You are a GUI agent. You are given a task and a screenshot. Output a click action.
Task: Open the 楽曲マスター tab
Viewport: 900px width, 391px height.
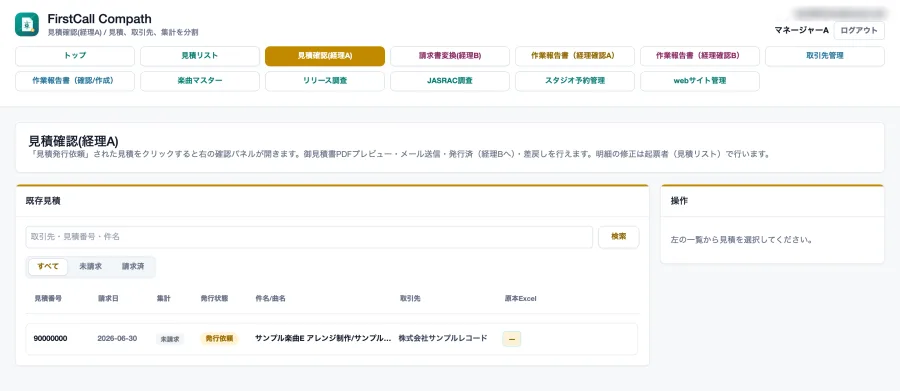click(200, 81)
